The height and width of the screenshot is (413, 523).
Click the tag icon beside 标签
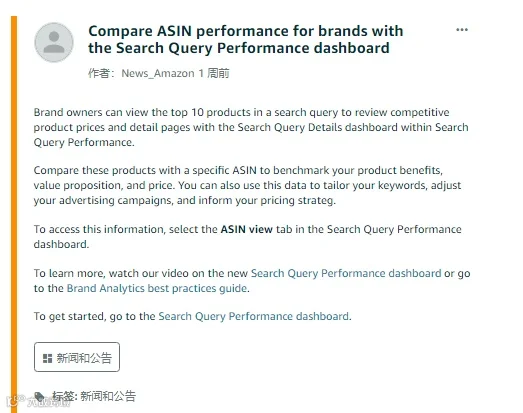[40, 396]
